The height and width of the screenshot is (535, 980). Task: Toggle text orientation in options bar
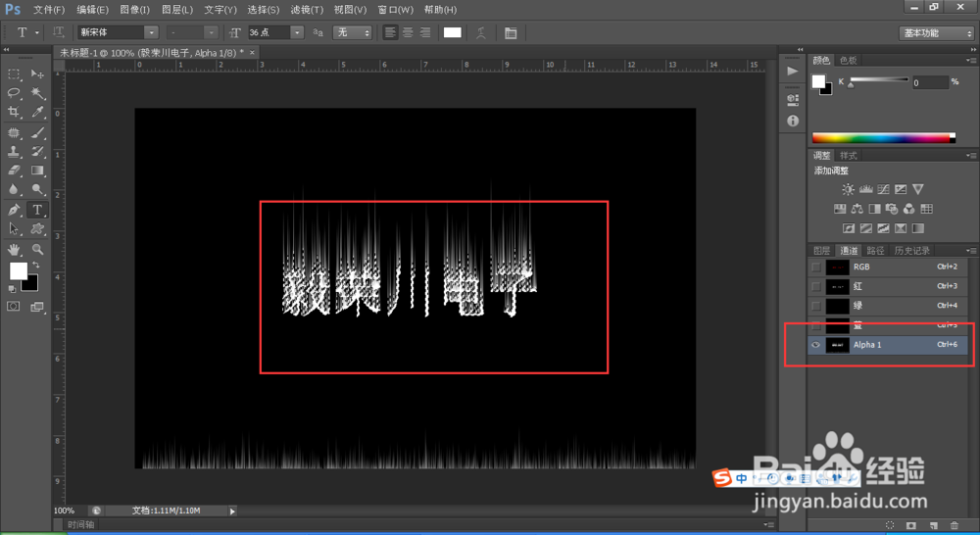point(58,32)
